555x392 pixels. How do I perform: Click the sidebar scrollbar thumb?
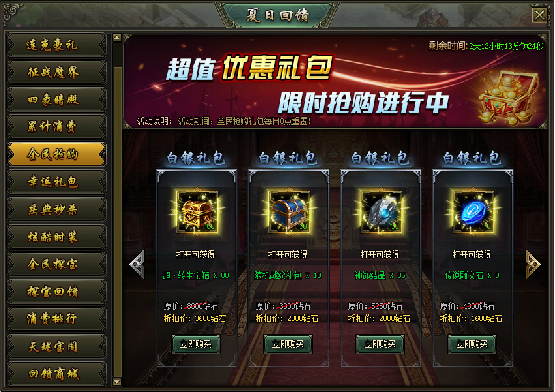117,222
